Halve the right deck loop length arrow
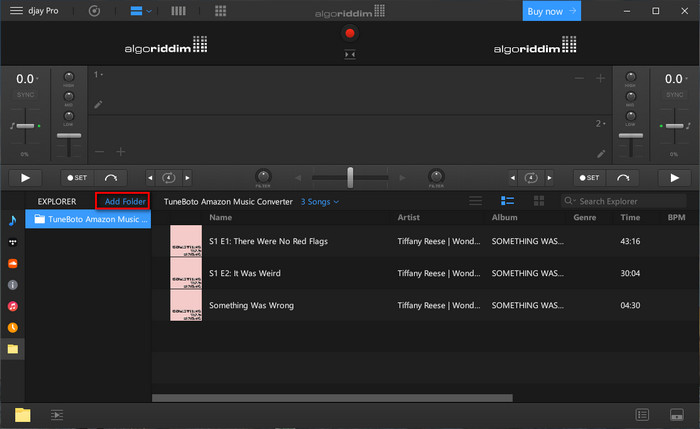700x429 pixels. (x=513, y=178)
